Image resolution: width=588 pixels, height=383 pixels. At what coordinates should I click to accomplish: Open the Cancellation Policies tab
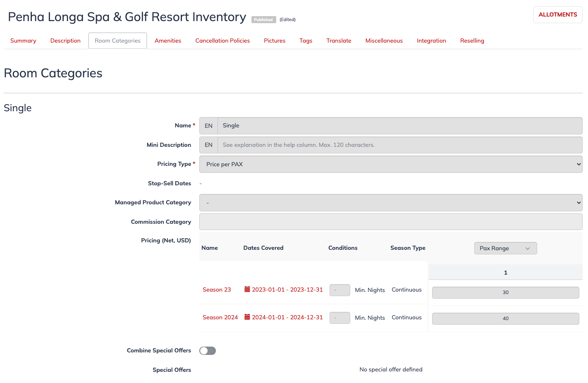(222, 41)
